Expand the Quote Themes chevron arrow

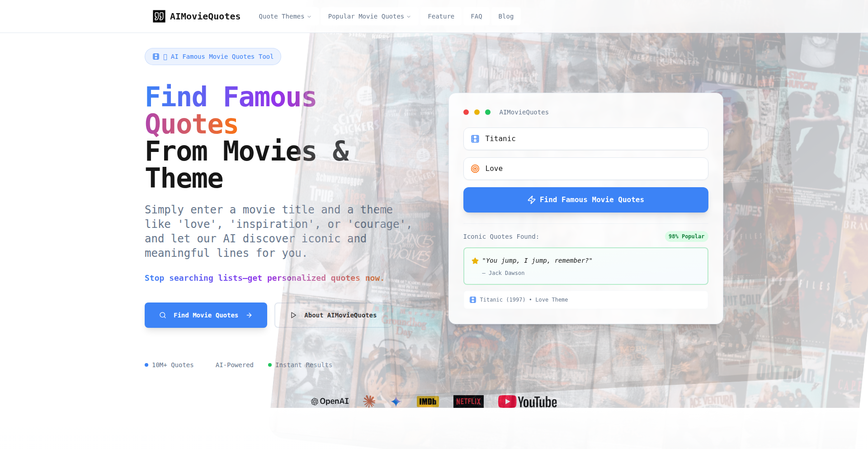[x=309, y=17]
